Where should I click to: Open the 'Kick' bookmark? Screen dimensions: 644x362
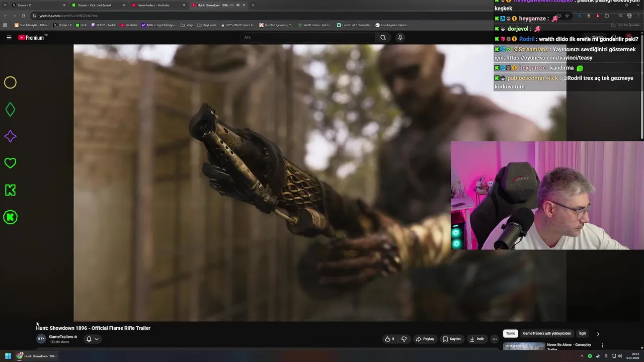(x=81, y=25)
